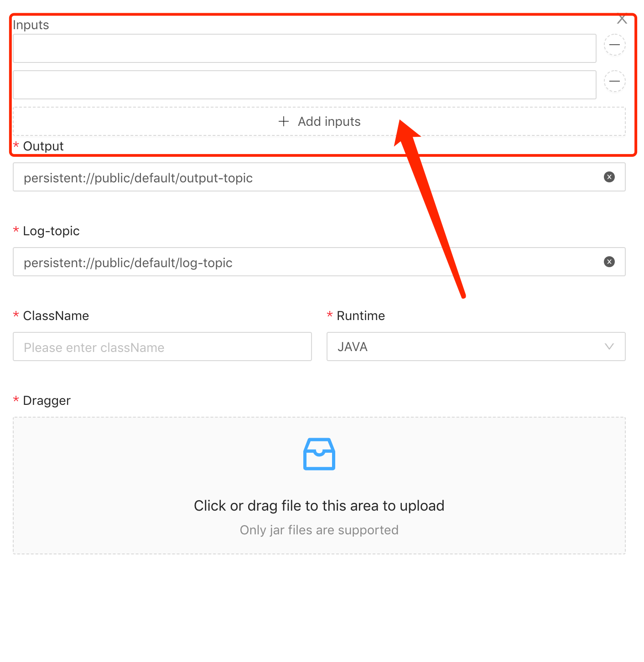This screenshot has width=644, height=662.
Task: Click the jar upload drag area
Action: [319, 486]
